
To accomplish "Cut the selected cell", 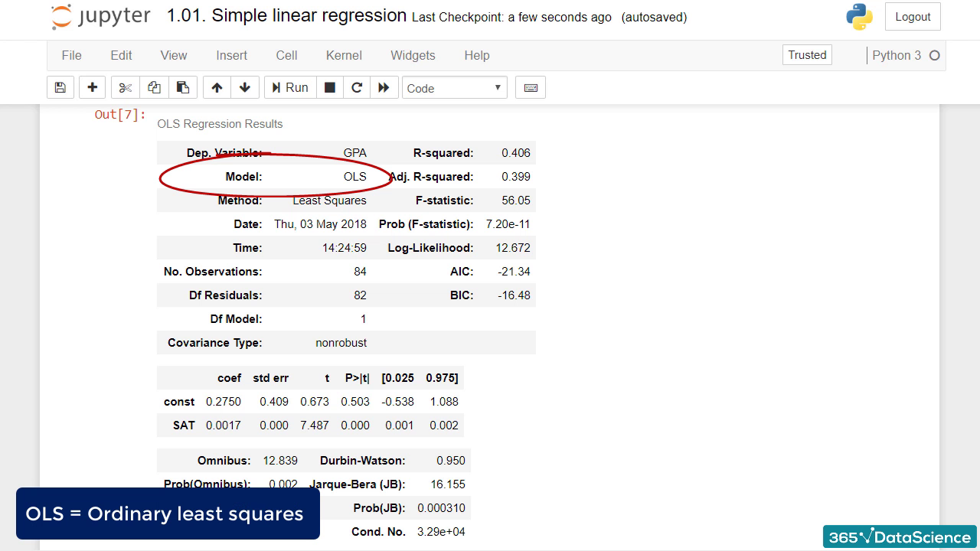I will (125, 87).
